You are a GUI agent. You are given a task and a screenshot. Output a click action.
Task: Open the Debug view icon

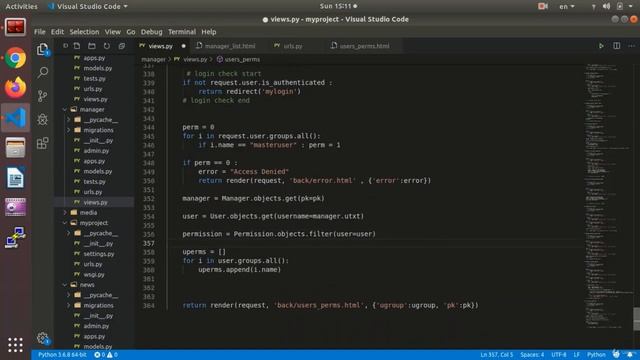[x=42, y=119]
